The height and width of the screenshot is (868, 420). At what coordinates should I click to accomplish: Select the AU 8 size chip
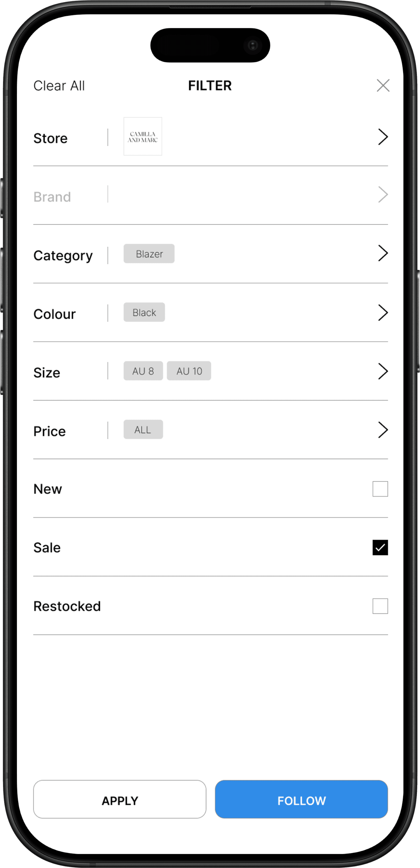tap(143, 371)
